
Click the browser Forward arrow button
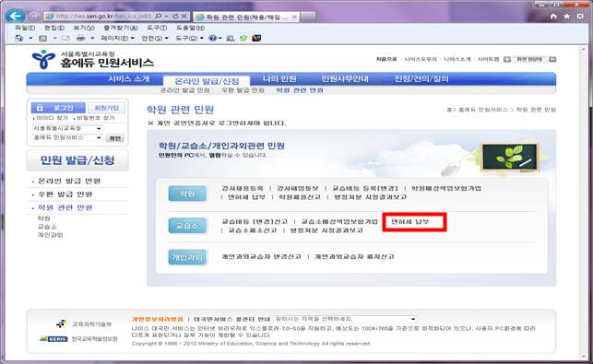34,17
